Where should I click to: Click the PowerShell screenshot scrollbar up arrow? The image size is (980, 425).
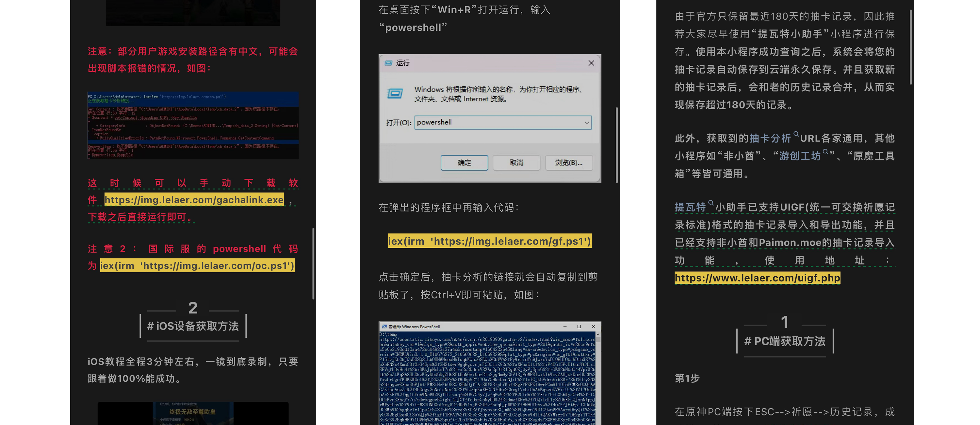pos(598,334)
